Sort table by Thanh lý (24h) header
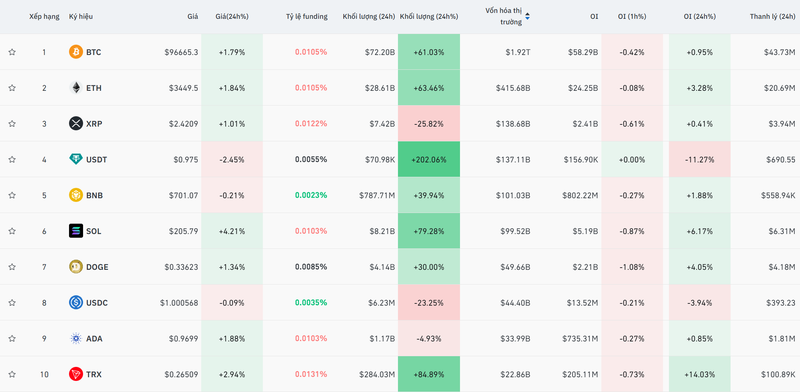This screenshot has height=392, width=800. click(x=772, y=16)
